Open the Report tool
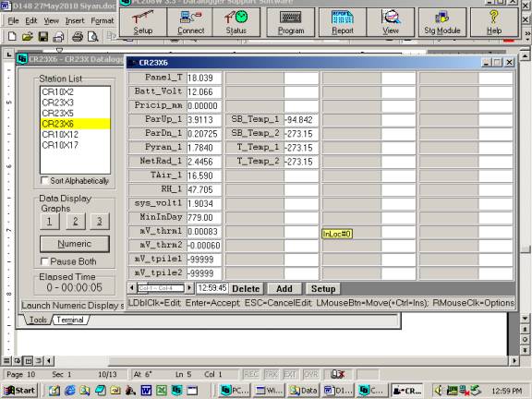This screenshot has height=399, width=532. 343,22
